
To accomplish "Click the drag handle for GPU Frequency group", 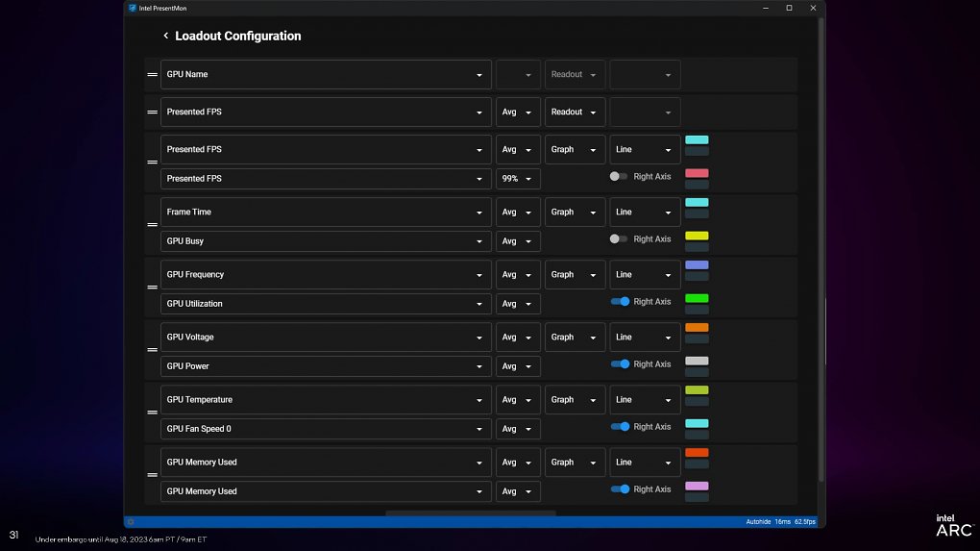I will coord(152,288).
